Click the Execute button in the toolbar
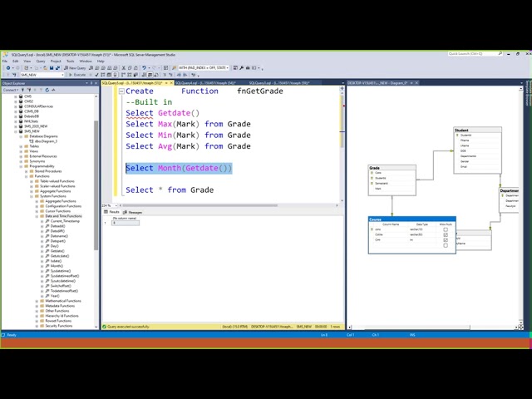532x399 pixels. coord(77,75)
